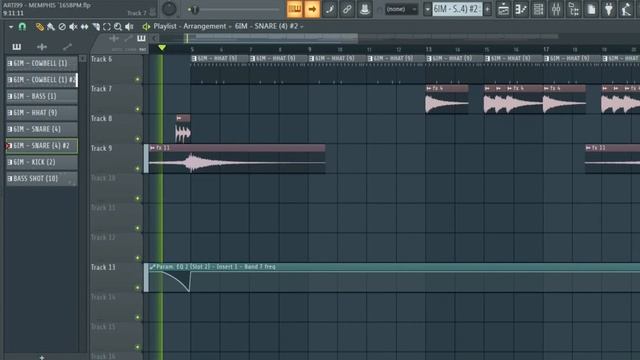This screenshot has height=360, width=640.
Task: Show automation clips in the picker panel
Action: pyautogui.click(x=67, y=47)
